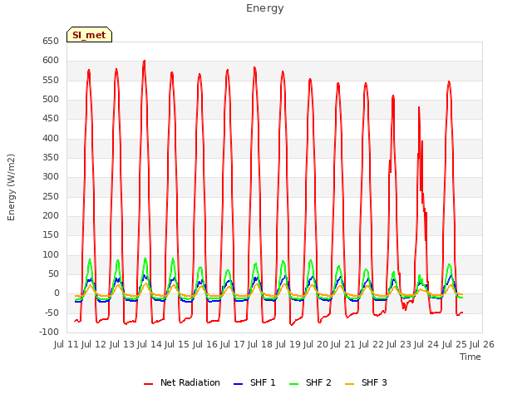The width and height of the screenshot is (532, 399).
Task: Click the Energy (W/m2) y-axis label
Action: (11, 187)
